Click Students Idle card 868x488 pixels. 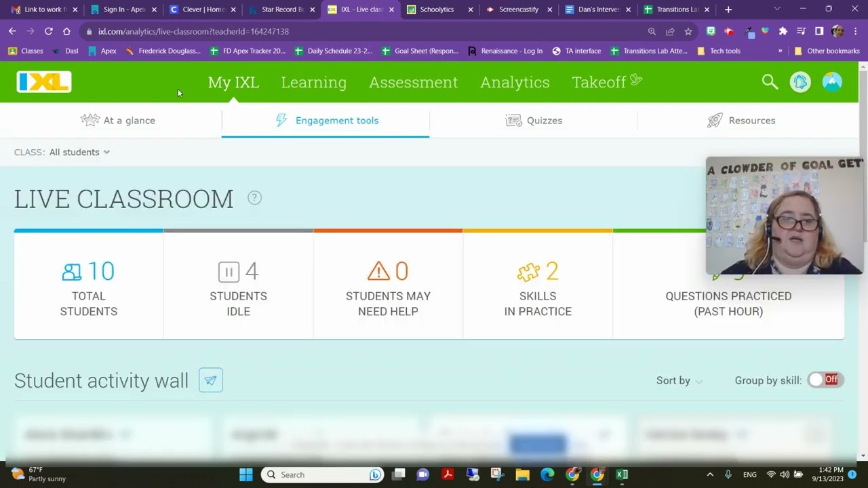coord(238,285)
